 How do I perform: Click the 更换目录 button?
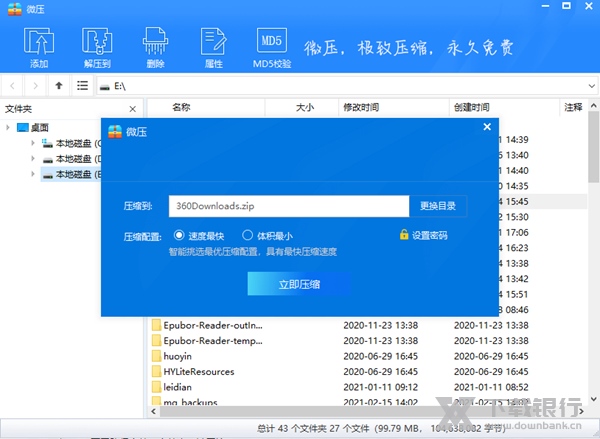438,205
